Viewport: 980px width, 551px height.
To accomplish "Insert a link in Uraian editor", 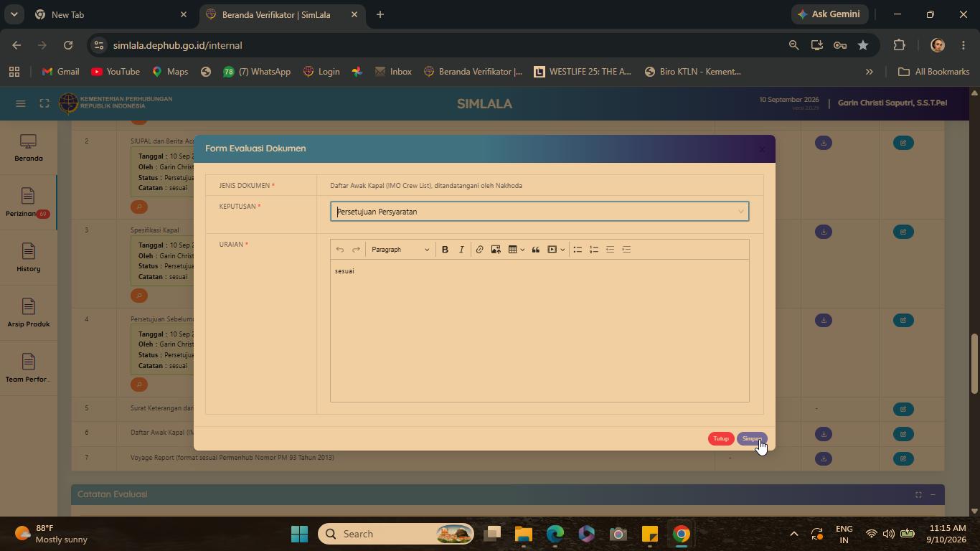I will coord(479,250).
